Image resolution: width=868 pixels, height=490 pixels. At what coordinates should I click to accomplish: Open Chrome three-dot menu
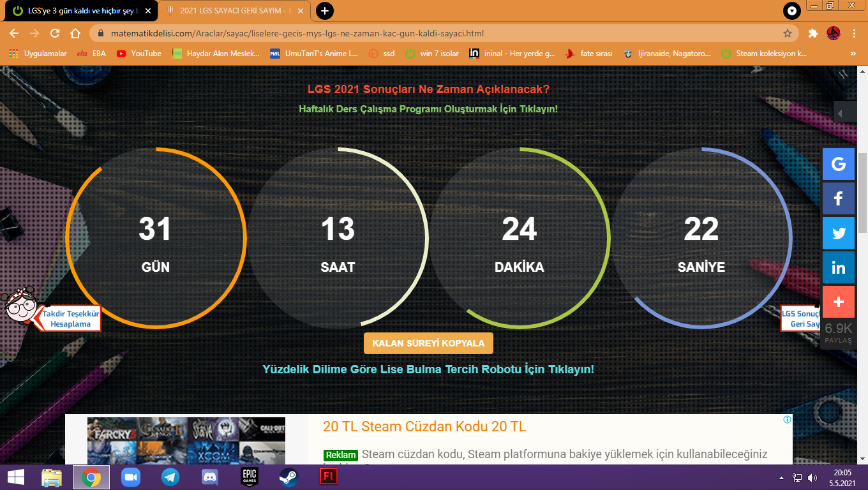(x=854, y=33)
